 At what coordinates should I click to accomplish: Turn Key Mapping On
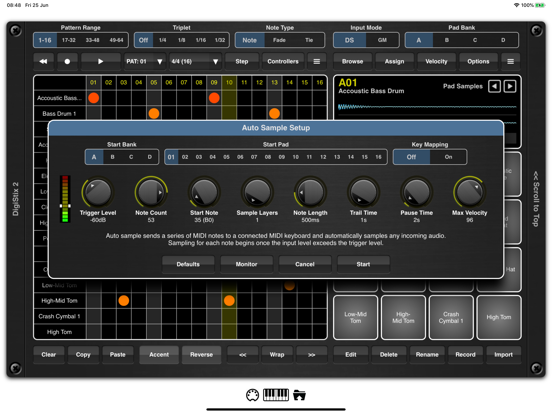click(448, 157)
